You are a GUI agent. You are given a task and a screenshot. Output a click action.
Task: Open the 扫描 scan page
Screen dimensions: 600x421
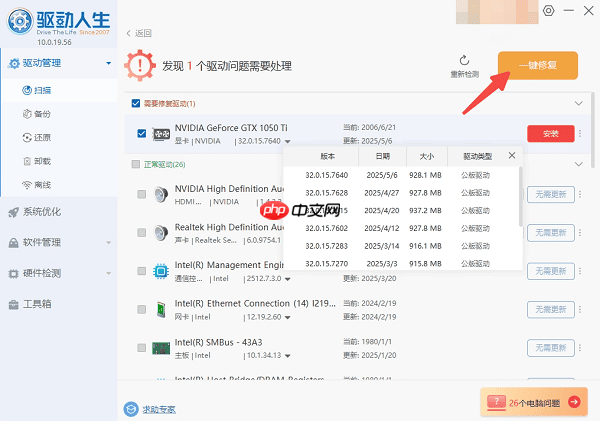tap(37, 90)
